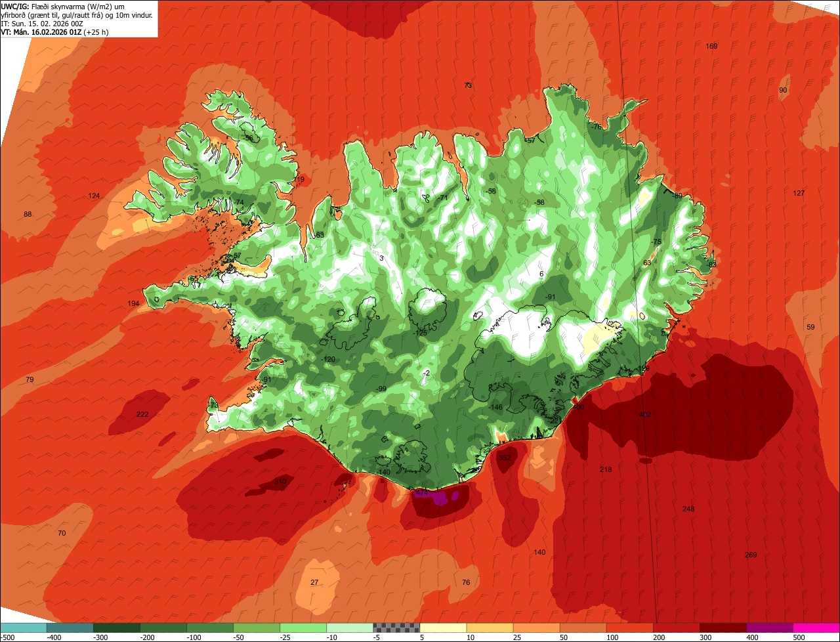This screenshot has width=840, height=642.
Task: Click the map value "-125"
Action: click(420, 333)
